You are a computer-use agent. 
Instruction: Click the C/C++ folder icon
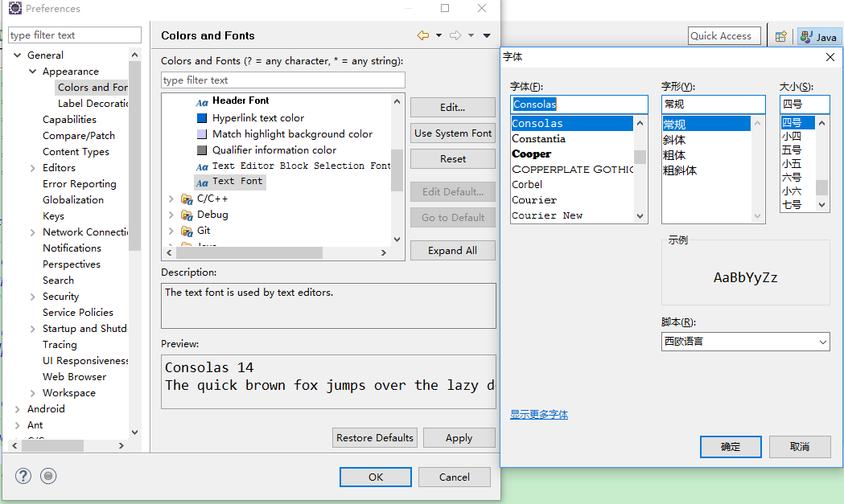coord(187,199)
